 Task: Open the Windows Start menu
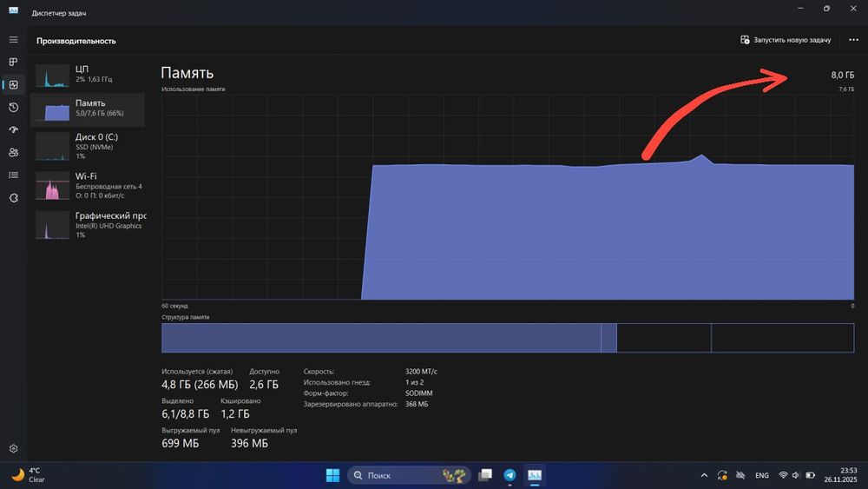(332, 475)
